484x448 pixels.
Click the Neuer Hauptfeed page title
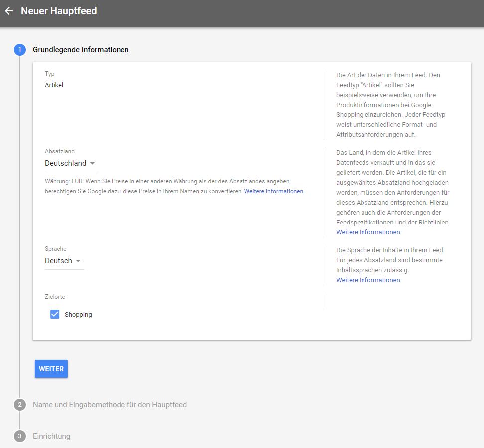click(59, 11)
